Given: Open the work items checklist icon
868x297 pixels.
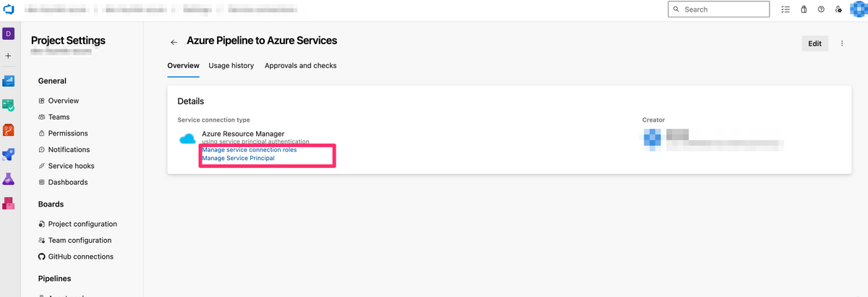Looking at the screenshot, I should pos(786,9).
